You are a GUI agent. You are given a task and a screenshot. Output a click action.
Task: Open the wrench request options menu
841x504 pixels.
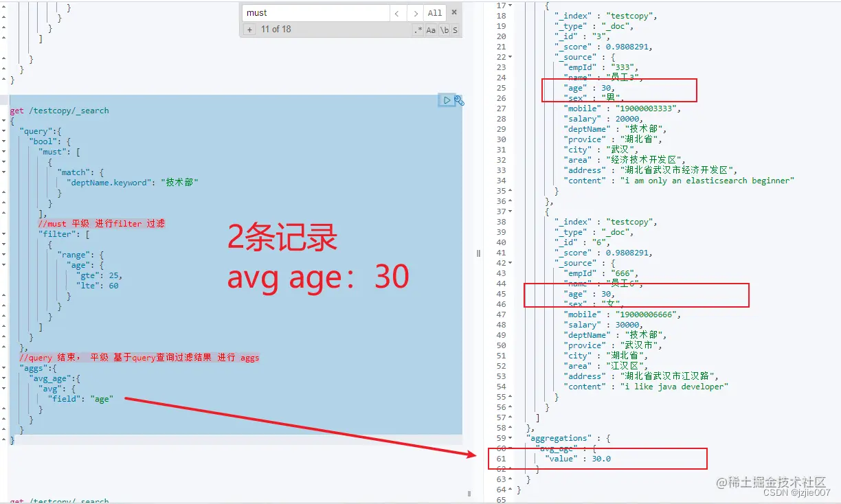pyautogui.click(x=459, y=100)
